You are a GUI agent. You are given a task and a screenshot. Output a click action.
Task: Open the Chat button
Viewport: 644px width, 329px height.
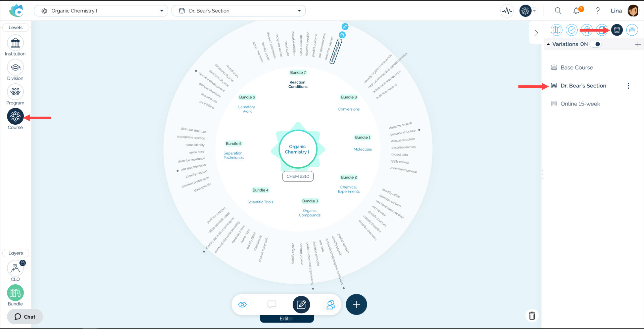pos(25,317)
